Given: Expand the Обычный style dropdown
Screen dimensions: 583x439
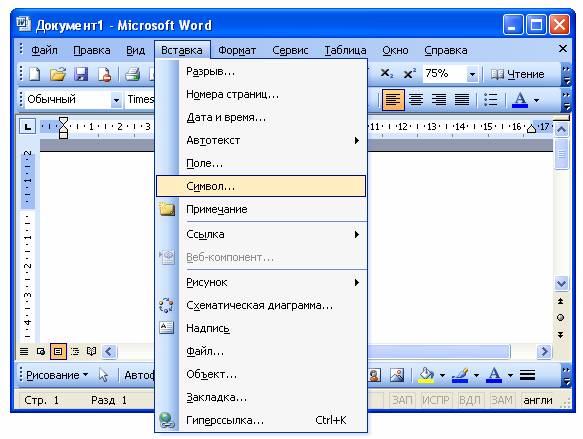Looking at the screenshot, I should pyautogui.click(x=116, y=100).
